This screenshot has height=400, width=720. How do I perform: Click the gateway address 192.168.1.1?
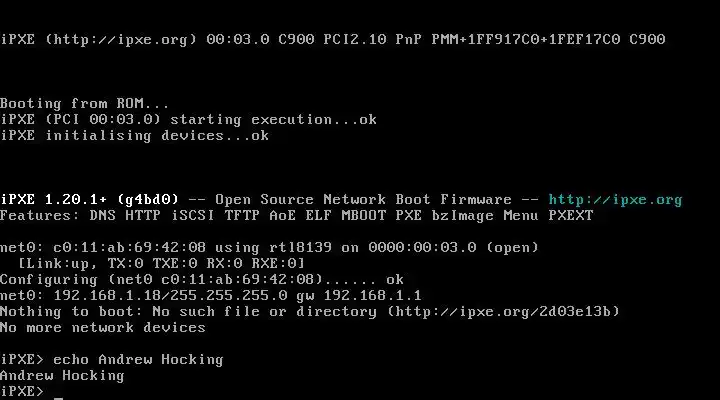coord(372,295)
